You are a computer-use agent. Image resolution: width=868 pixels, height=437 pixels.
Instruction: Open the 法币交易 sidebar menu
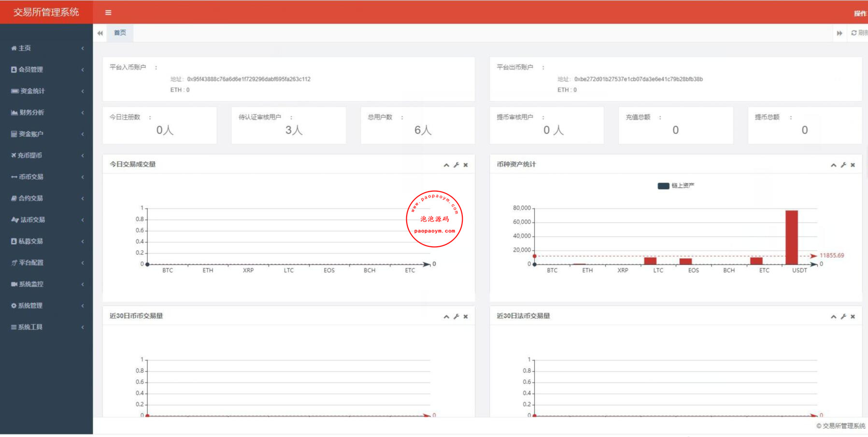(46, 220)
